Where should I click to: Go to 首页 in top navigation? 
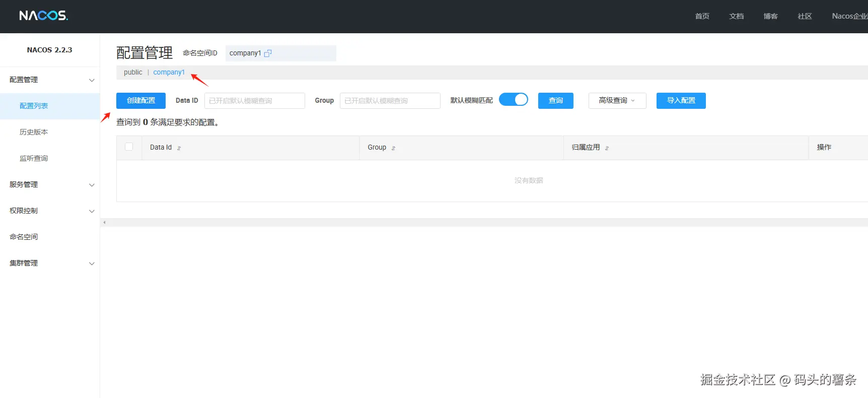coord(702,16)
